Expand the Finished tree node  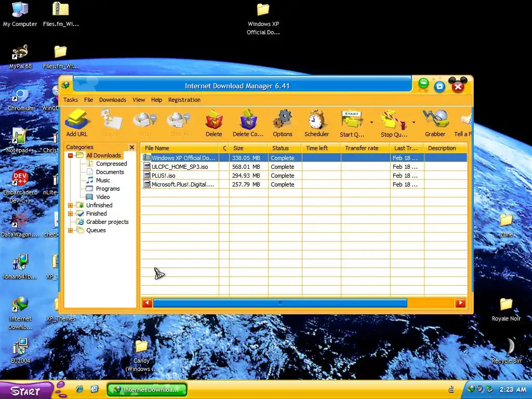70,214
